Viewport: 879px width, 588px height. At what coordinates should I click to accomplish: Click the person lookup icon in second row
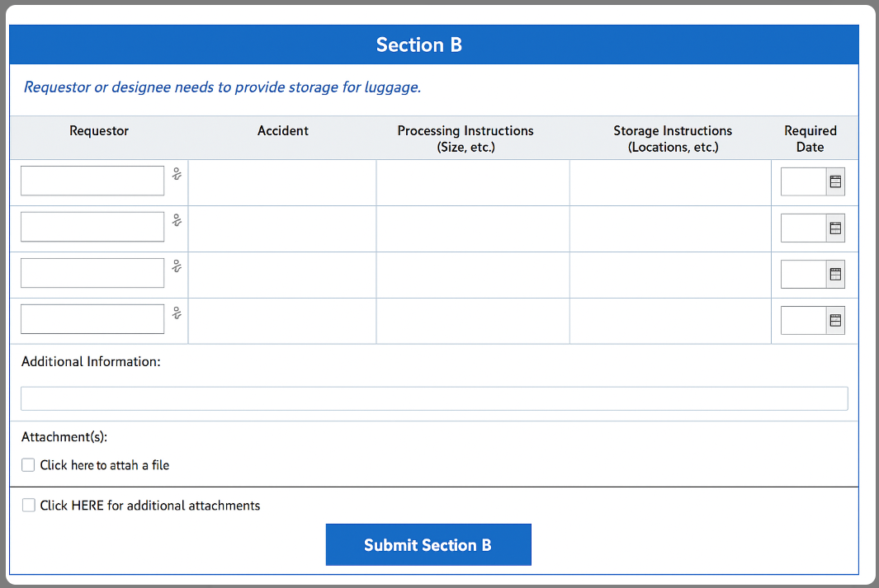(177, 221)
